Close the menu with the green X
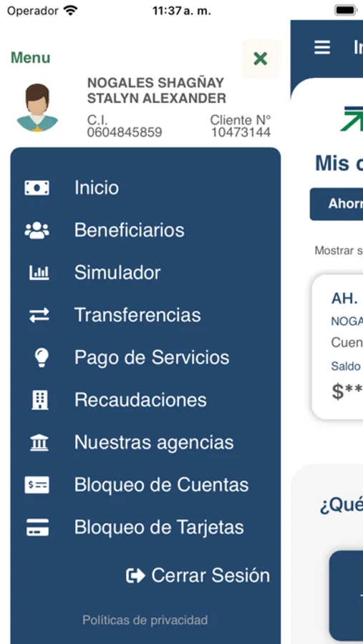363x644 pixels. 261,59
